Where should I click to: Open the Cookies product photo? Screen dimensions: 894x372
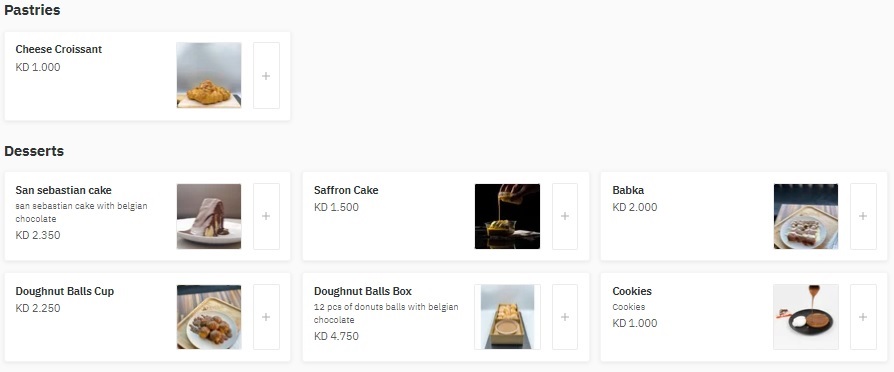tap(806, 317)
